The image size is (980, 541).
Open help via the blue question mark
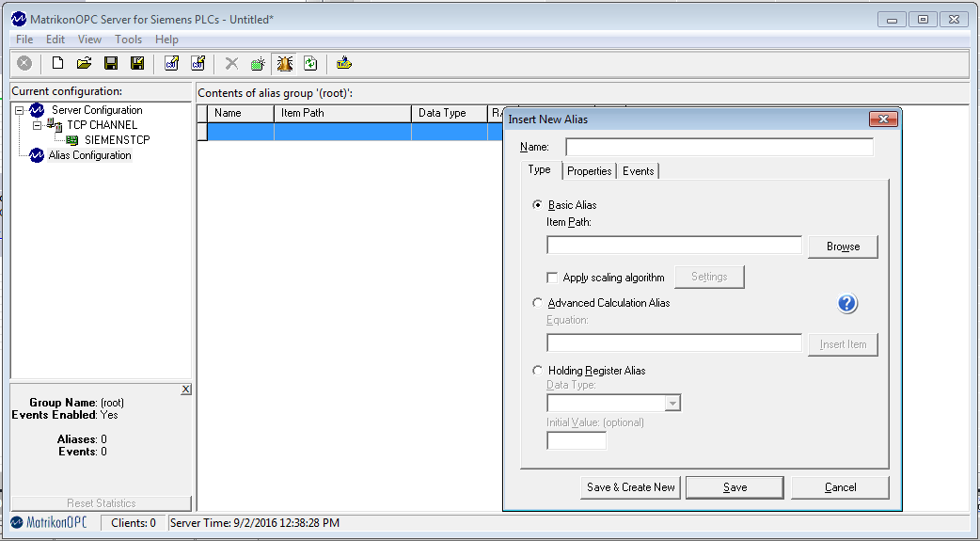tap(846, 303)
